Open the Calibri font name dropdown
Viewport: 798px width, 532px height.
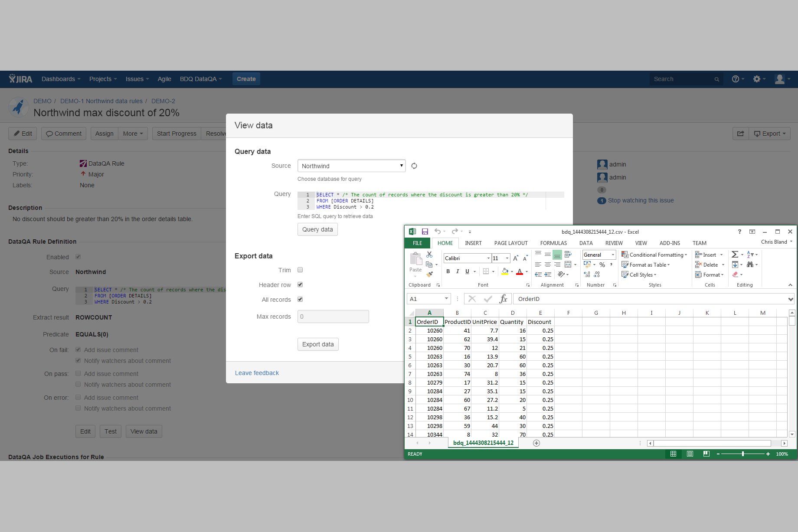click(488, 258)
